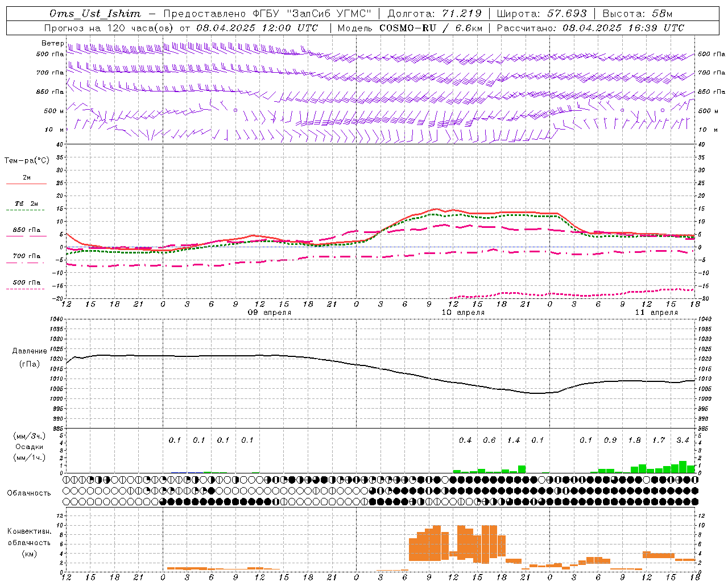This screenshot has height=582, width=728.
Task: Click the dashed line sample under 'Td 2м'
Action: coord(26,210)
